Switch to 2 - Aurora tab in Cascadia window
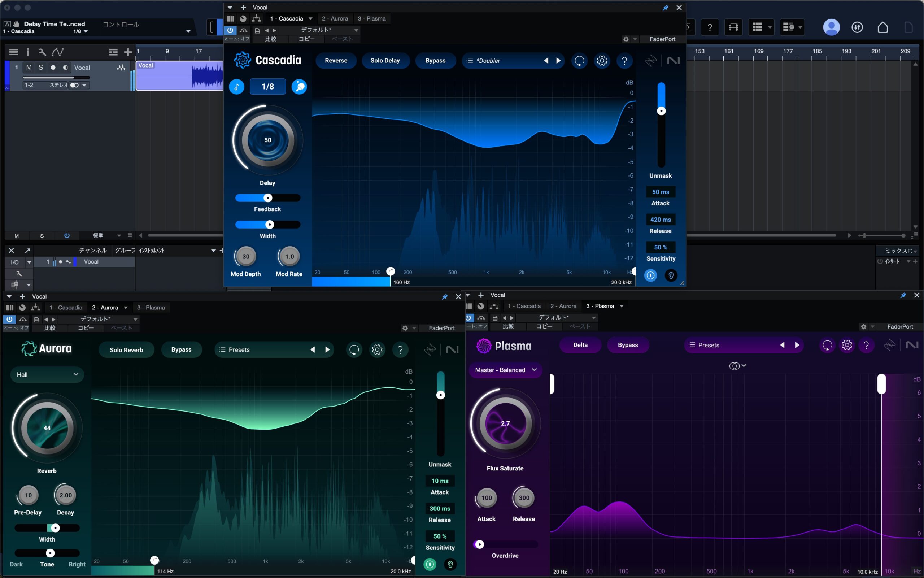Image resolution: width=924 pixels, height=578 pixels. click(335, 18)
